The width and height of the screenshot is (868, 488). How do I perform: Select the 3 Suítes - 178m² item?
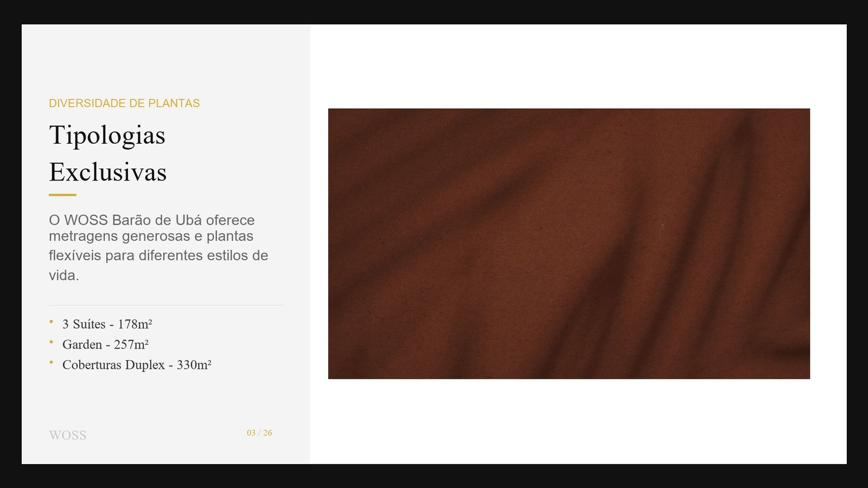(x=107, y=324)
